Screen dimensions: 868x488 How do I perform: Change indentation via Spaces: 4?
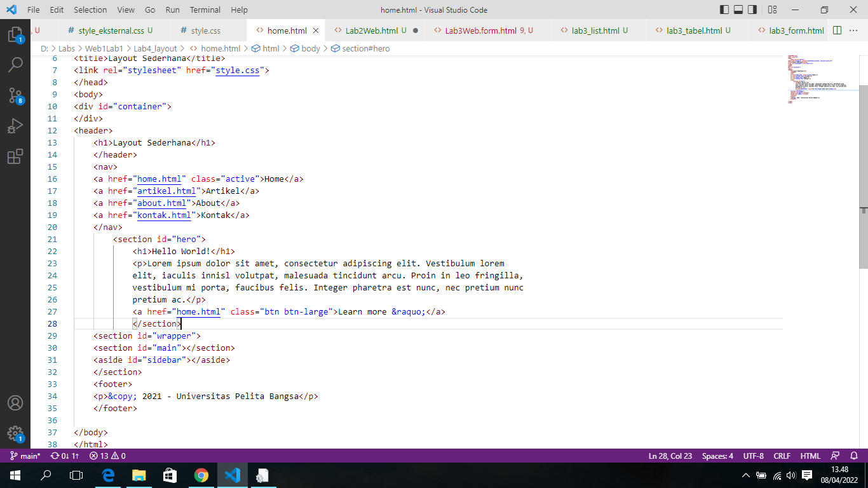coord(717,456)
